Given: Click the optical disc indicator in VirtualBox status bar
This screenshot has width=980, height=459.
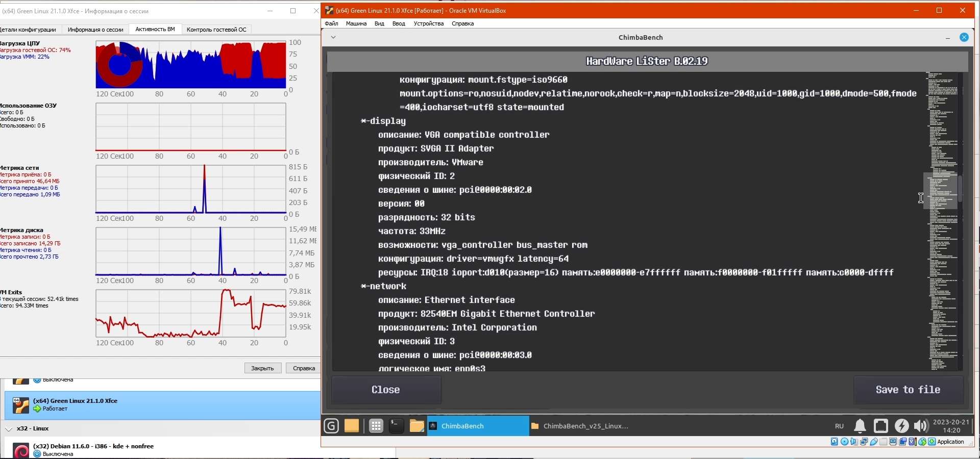Looking at the screenshot, I should (844, 442).
